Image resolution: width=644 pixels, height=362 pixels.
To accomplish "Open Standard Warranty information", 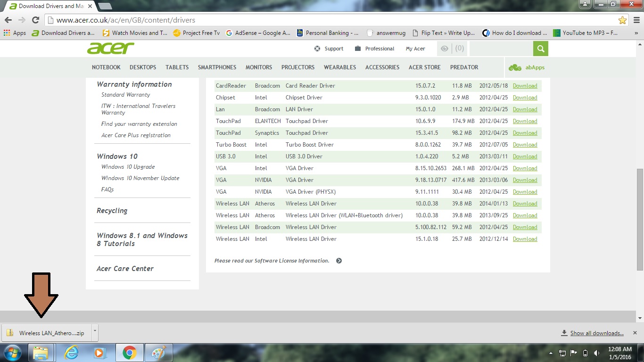I will click(x=126, y=95).
